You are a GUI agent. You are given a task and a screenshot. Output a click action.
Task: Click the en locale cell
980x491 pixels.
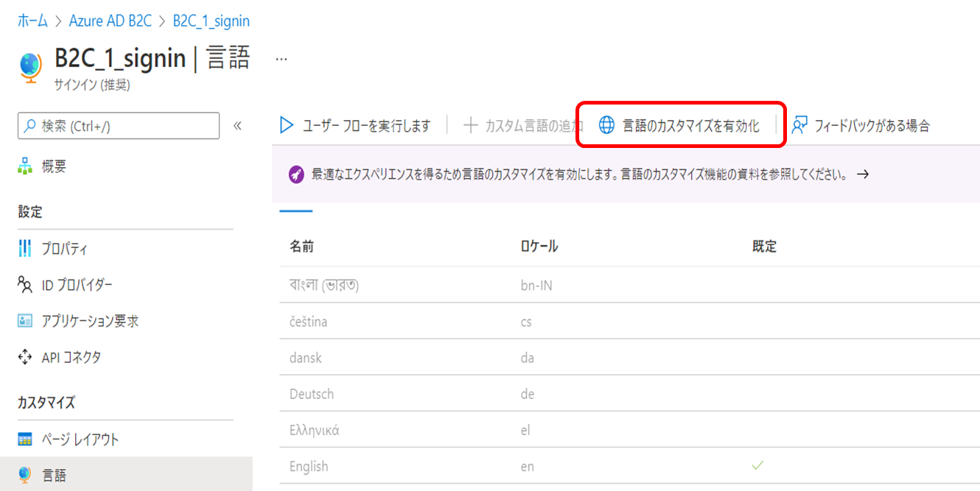pos(527,467)
